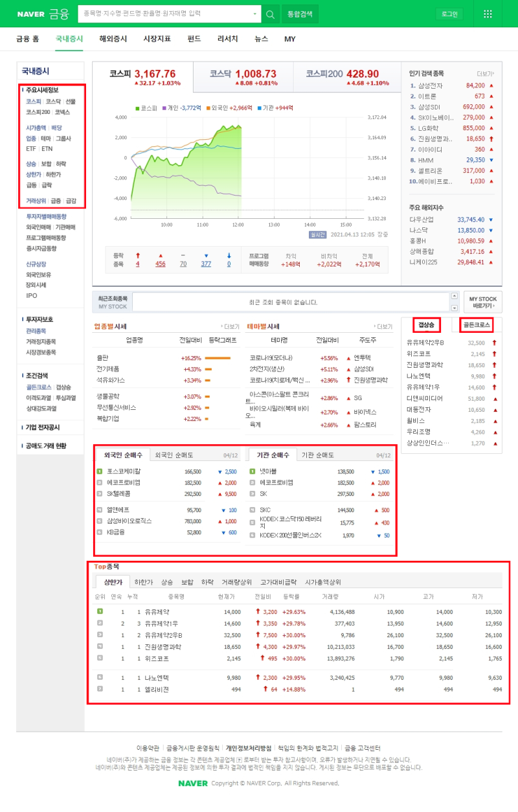The image size is (518, 812).
Task: Click the NAVER logo in the footer
Action: 194,783
